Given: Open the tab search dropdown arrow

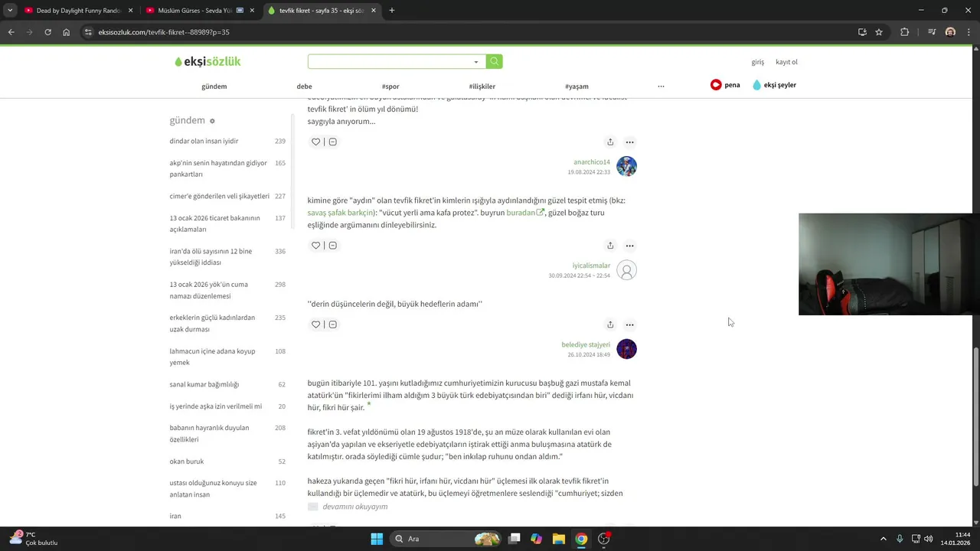Looking at the screenshot, I should [x=10, y=11].
